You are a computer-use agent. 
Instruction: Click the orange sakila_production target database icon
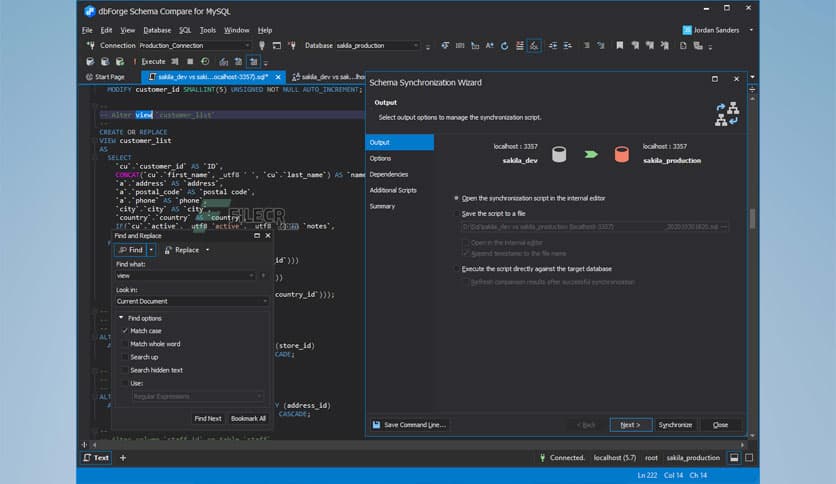coord(622,154)
